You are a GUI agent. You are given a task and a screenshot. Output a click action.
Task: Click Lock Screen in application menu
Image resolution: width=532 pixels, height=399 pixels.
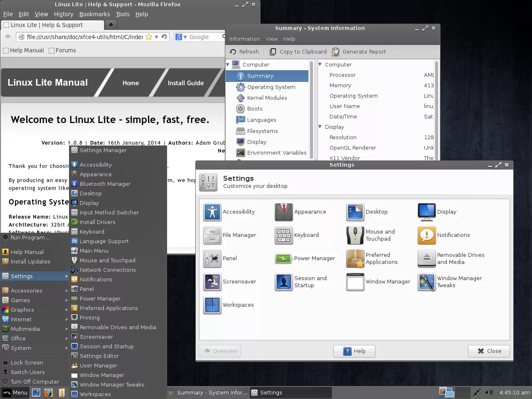[x=34, y=363]
